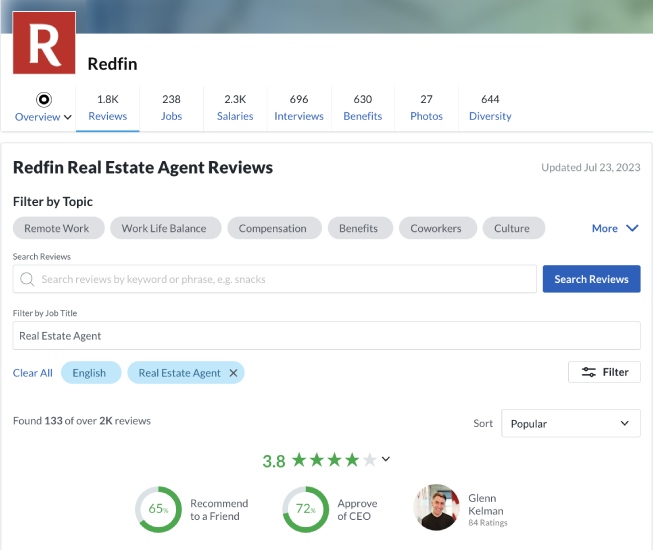Expand the Overview dropdown chevron
Screen dimensions: 653x550
(x=67, y=117)
